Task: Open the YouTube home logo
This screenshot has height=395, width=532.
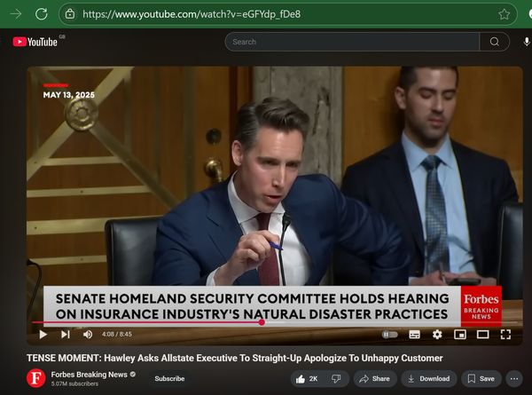Action: point(35,42)
